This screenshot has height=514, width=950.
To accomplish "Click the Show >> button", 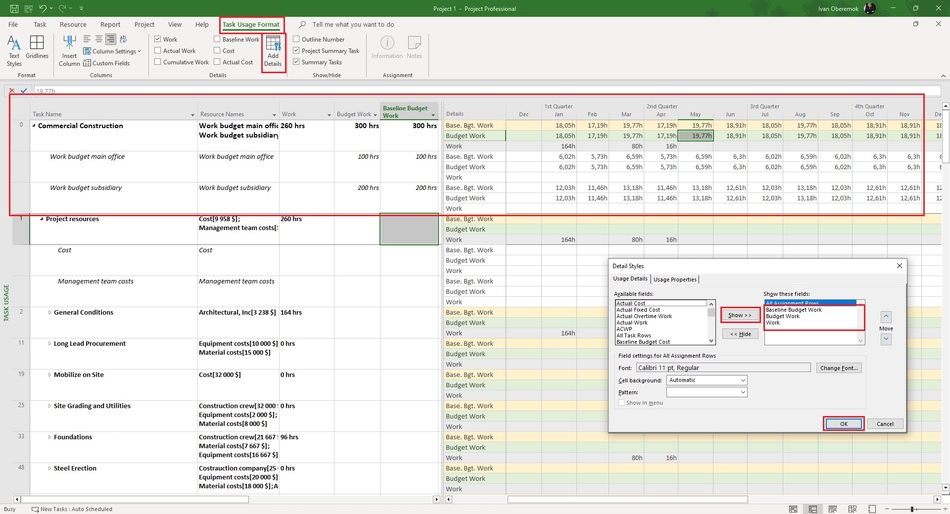I will coord(740,315).
